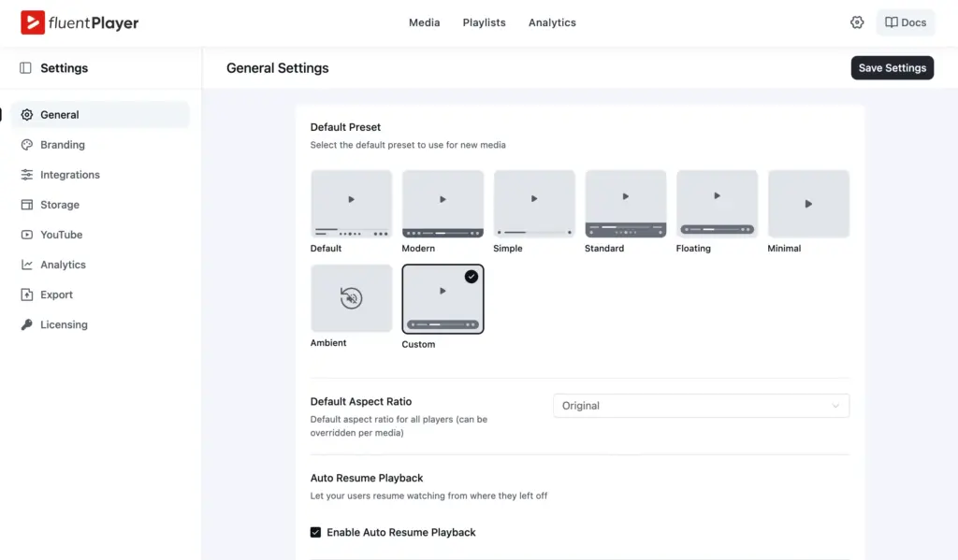This screenshot has height=560, width=958.
Task: Click the Save Settings button
Action: coord(892,68)
